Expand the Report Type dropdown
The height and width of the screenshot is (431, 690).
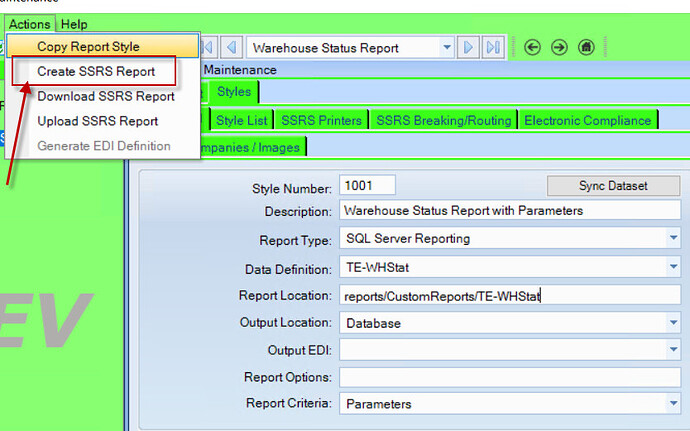click(x=673, y=238)
